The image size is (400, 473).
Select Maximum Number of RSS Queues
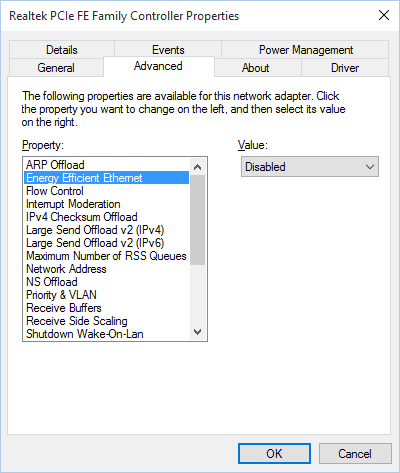pos(107,256)
